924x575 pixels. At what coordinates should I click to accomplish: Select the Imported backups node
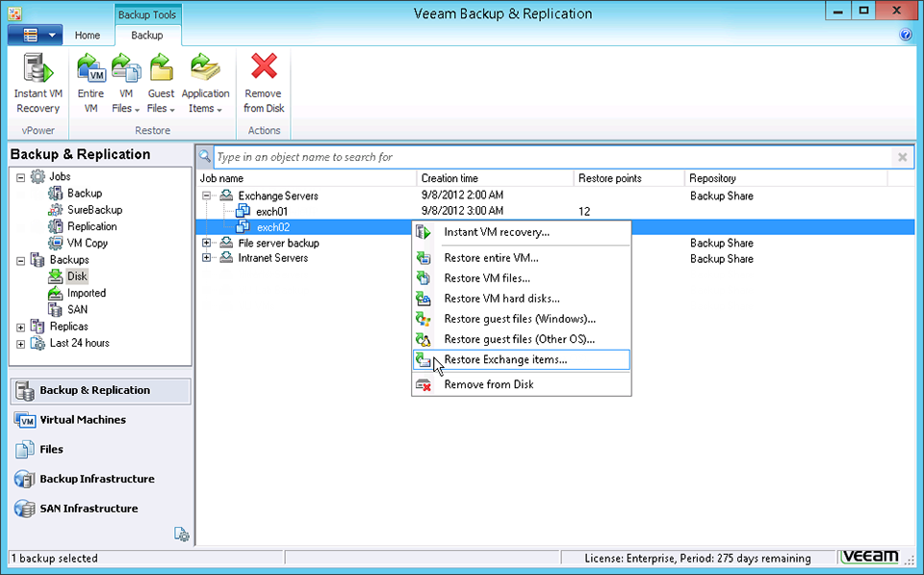(x=87, y=293)
